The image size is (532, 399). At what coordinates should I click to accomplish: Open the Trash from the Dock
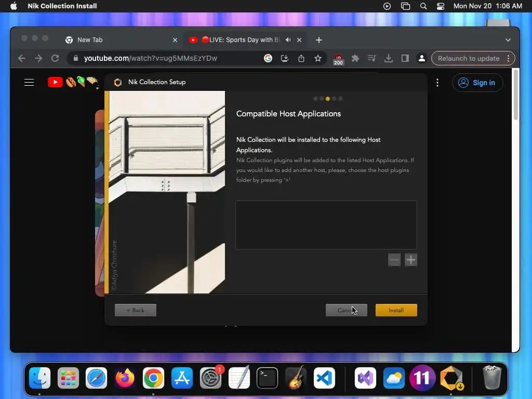(492, 378)
